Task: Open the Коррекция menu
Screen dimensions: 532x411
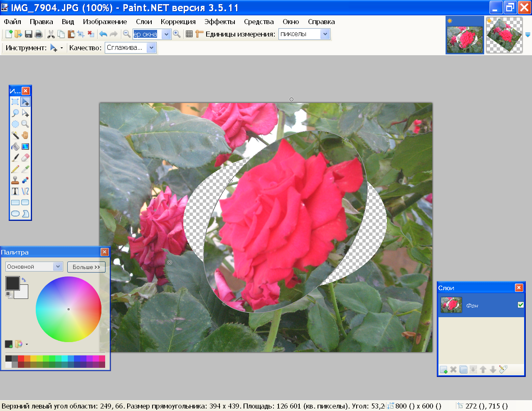Action: click(x=178, y=22)
